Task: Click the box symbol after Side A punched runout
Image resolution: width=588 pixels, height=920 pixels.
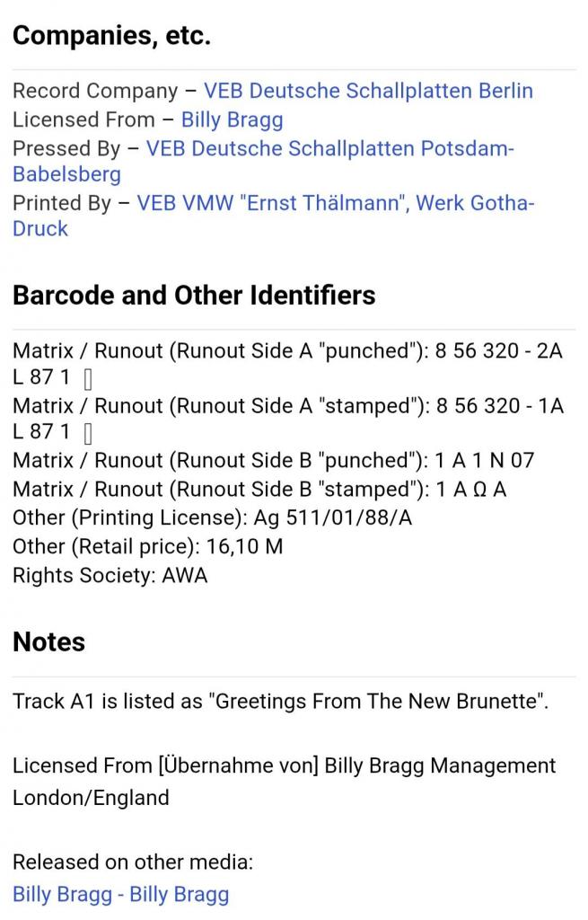Action: (x=88, y=380)
